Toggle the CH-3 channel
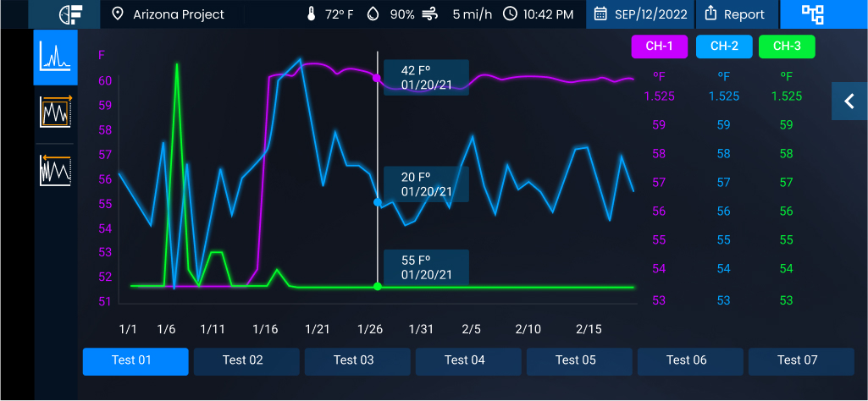The image size is (868, 401). click(x=787, y=47)
